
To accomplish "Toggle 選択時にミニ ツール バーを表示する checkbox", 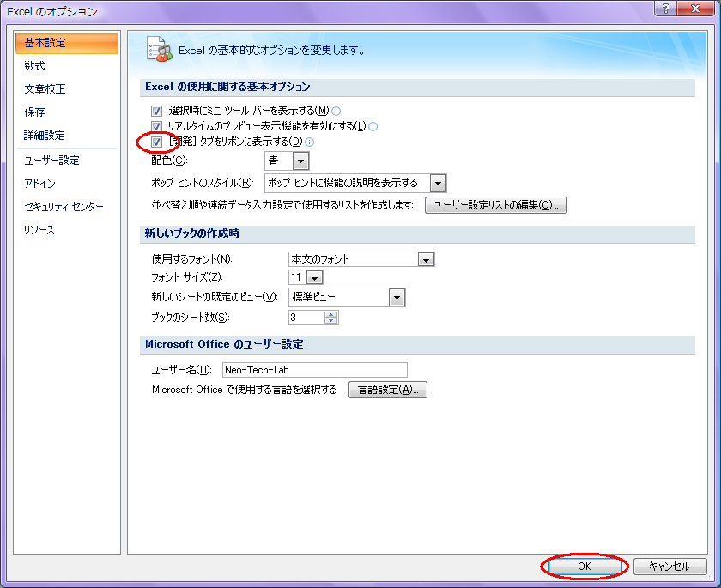I will pyautogui.click(x=156, y=111).
